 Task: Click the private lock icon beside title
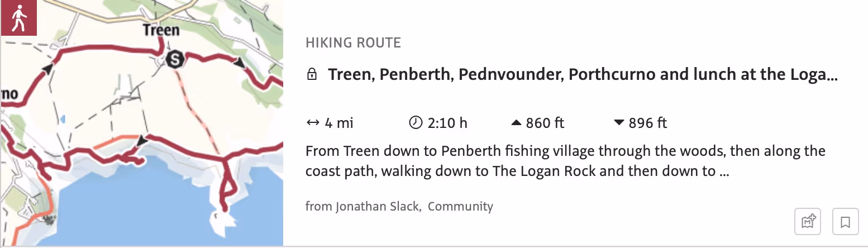[313, 75]
